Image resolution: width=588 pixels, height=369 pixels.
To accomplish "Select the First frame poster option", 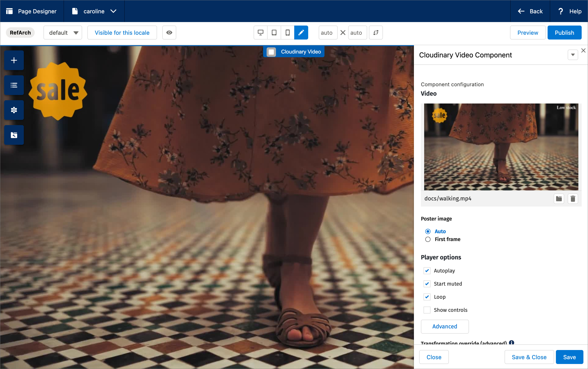I will (x=428, y=239).
